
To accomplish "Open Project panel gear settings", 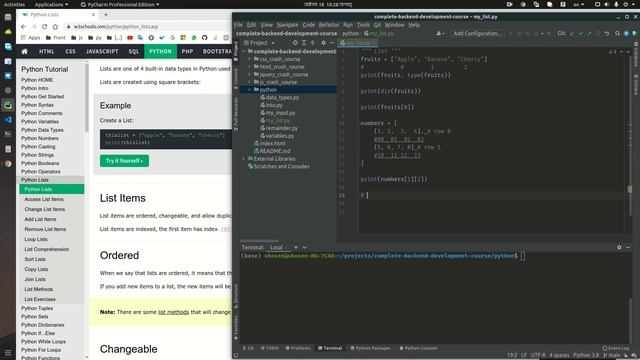I will 324,43.
